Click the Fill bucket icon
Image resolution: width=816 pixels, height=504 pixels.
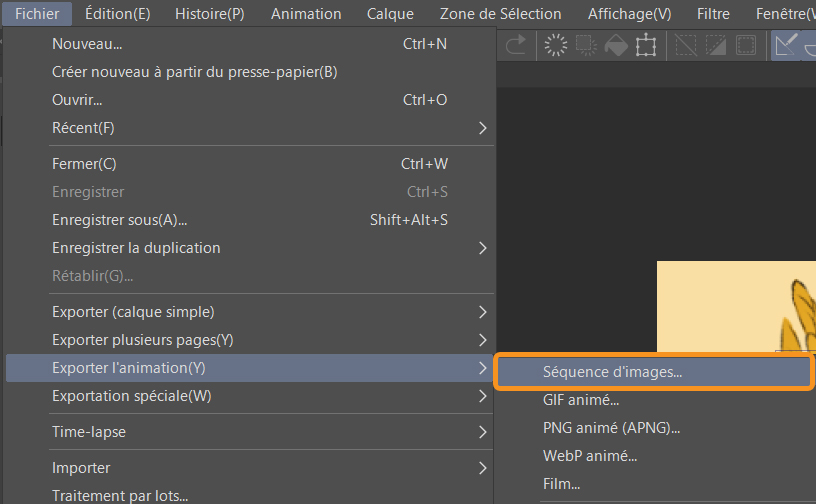click(x=616, y=45)
